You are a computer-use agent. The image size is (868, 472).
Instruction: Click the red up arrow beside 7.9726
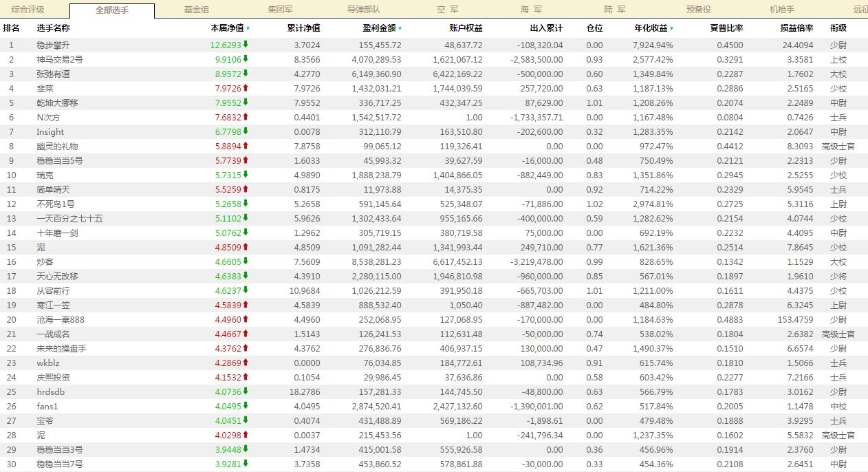click(246, 88)
